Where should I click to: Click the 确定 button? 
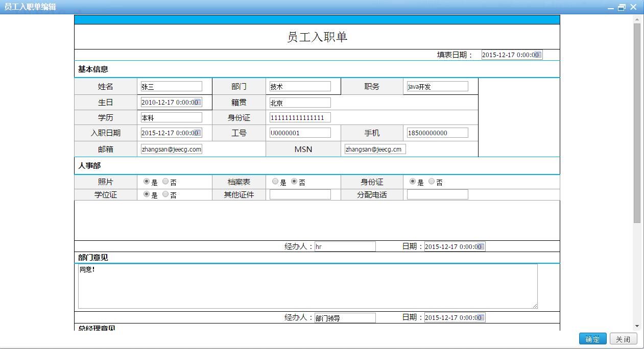pos(592,339)
